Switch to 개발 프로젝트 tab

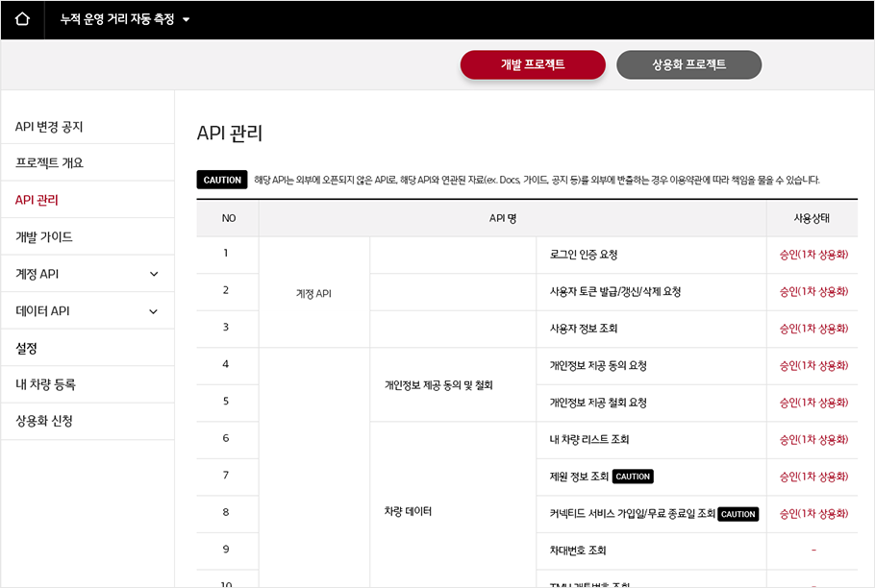533,65
